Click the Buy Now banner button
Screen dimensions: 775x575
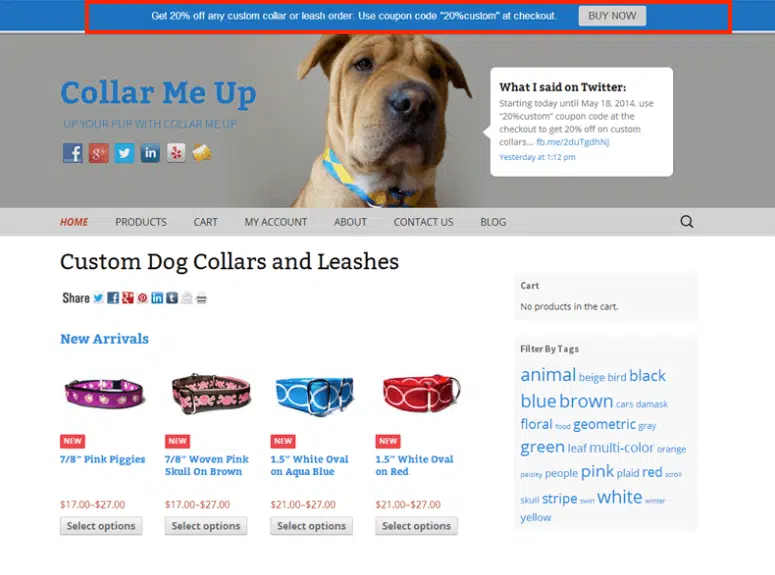[612, 16]
